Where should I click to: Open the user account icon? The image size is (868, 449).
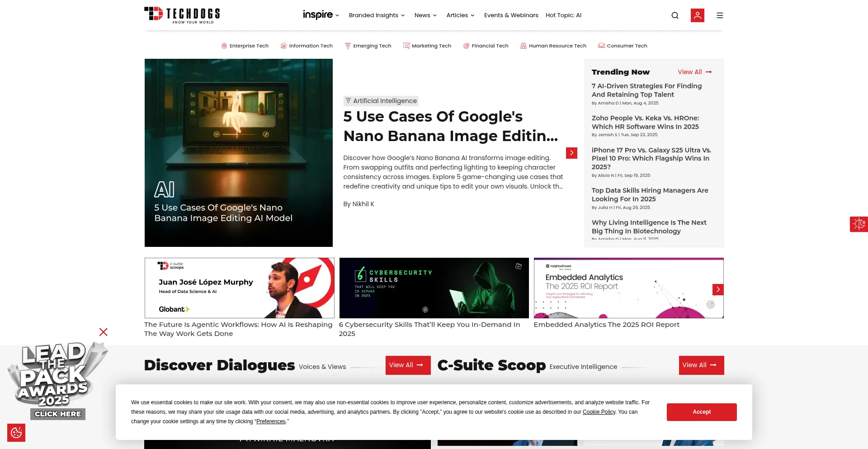tap(697, 15)
